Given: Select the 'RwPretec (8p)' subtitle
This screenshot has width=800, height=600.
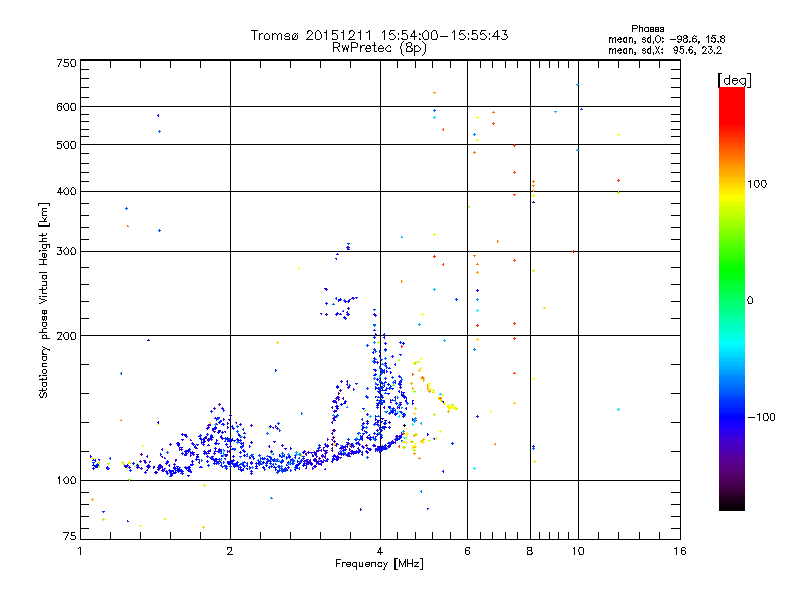Looking at the screenshot, I should click(379, 48).
